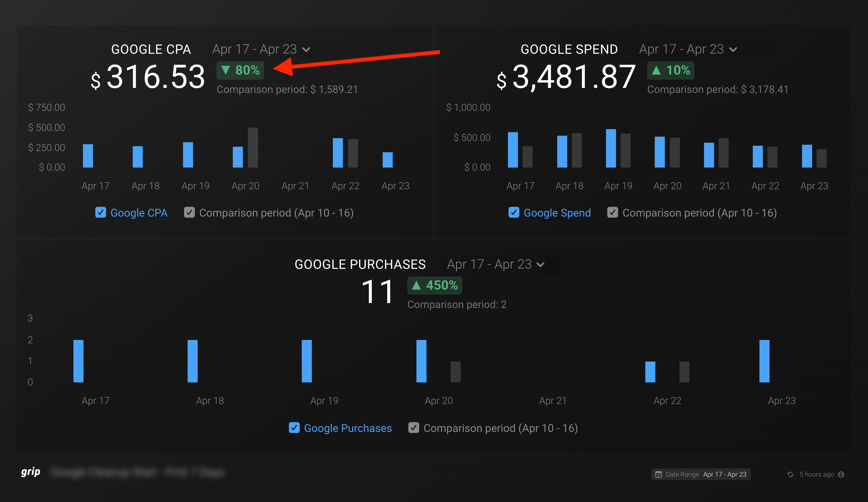
Task: Click the down-triangle in the CPA 80% badge
Action: click(x=226, y=70)
